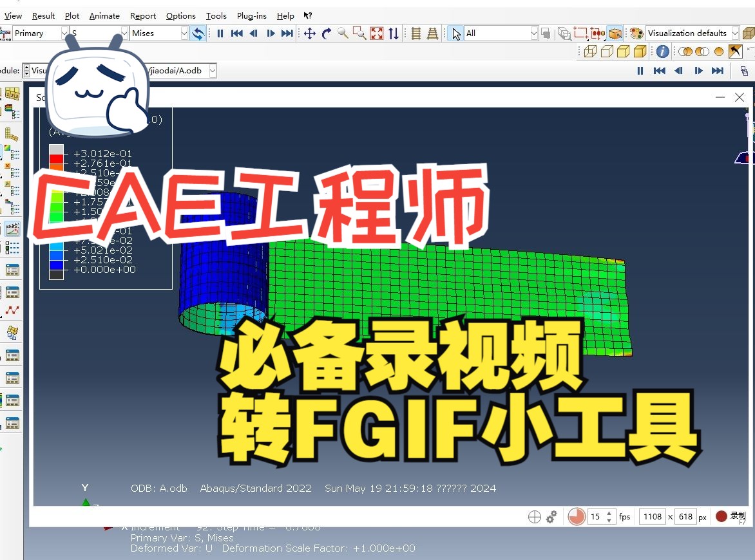Click the black arrow orange square icon
The height and width of the screenshot is (560, 755).
735,51
